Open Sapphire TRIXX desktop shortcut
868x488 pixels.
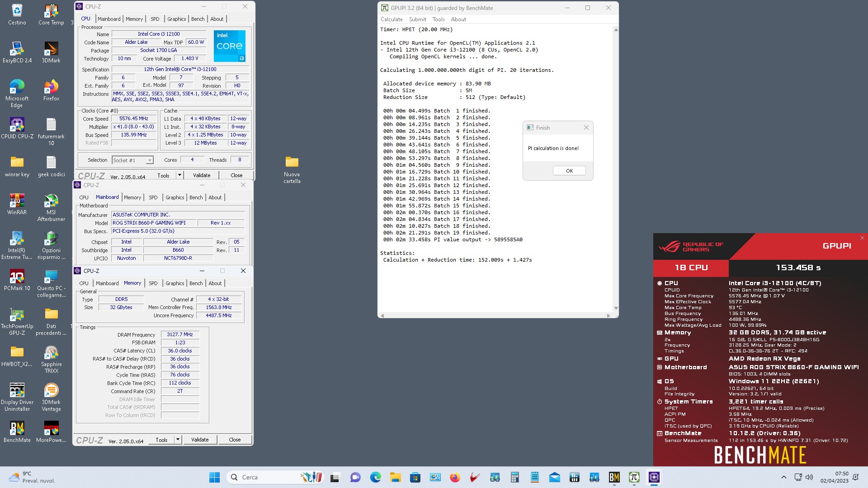51,359
